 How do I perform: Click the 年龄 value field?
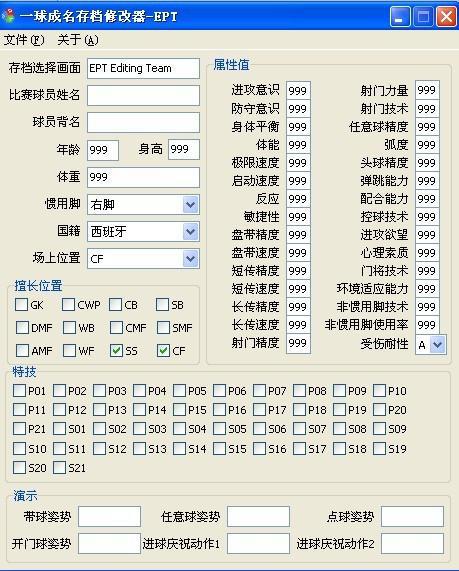pos(103,150)
